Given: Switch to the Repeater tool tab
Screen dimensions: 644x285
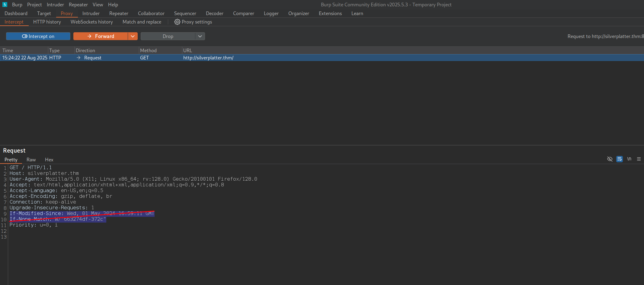Looking at the screenshot, I should [x=119, y=13].
